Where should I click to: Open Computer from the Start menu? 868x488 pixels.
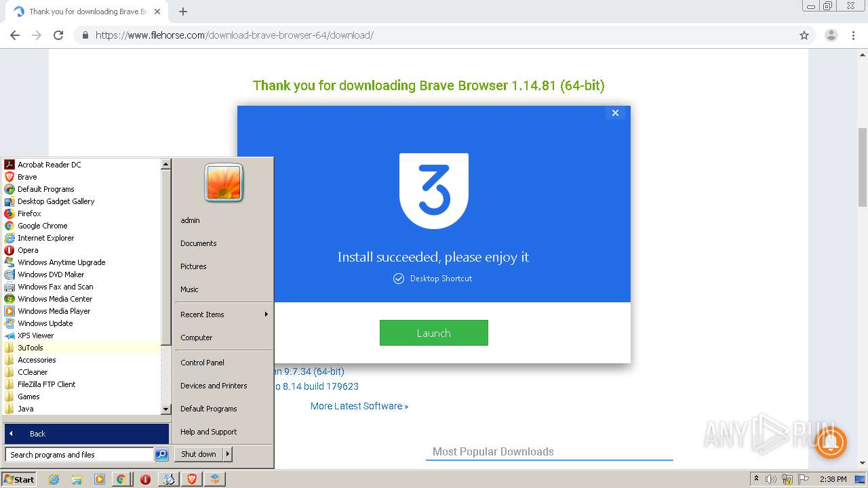coord(224,338)
